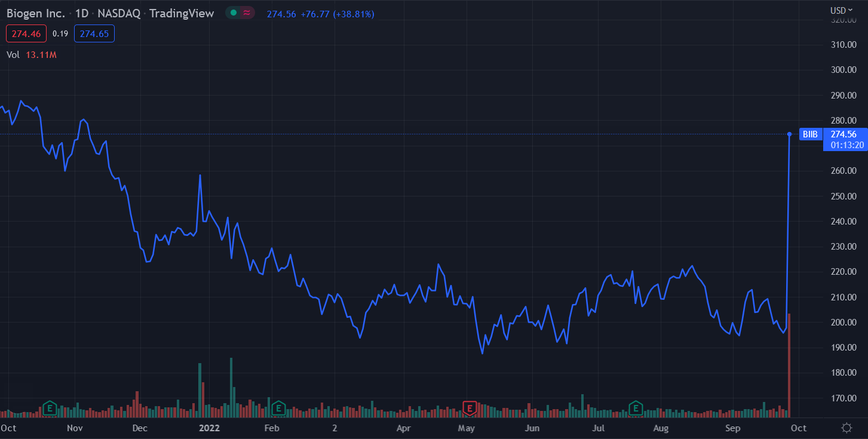This screenshot has height=439, width=868.
Task: Click the green market open status dot
Action: click(233, 13)
